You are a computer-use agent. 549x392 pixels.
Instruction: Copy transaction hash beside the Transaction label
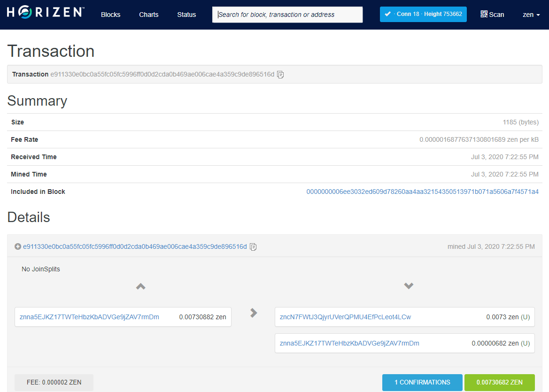coord(280,75)
